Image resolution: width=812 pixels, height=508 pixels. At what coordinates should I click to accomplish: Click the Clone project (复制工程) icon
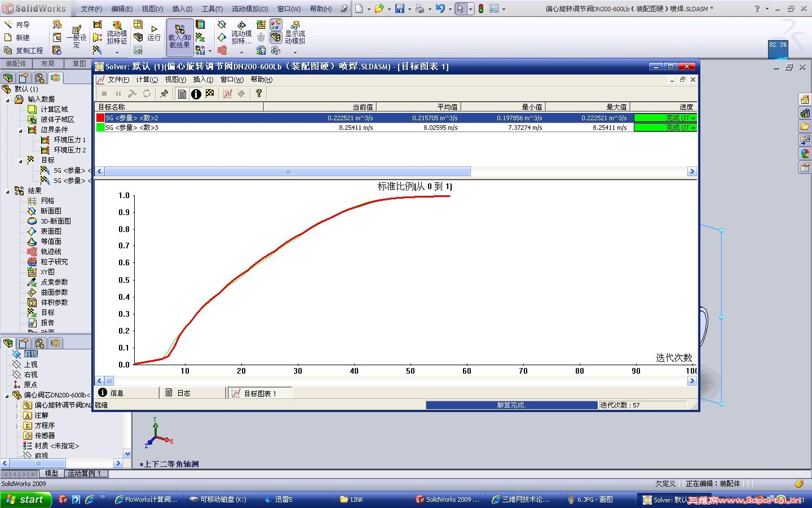8,50
